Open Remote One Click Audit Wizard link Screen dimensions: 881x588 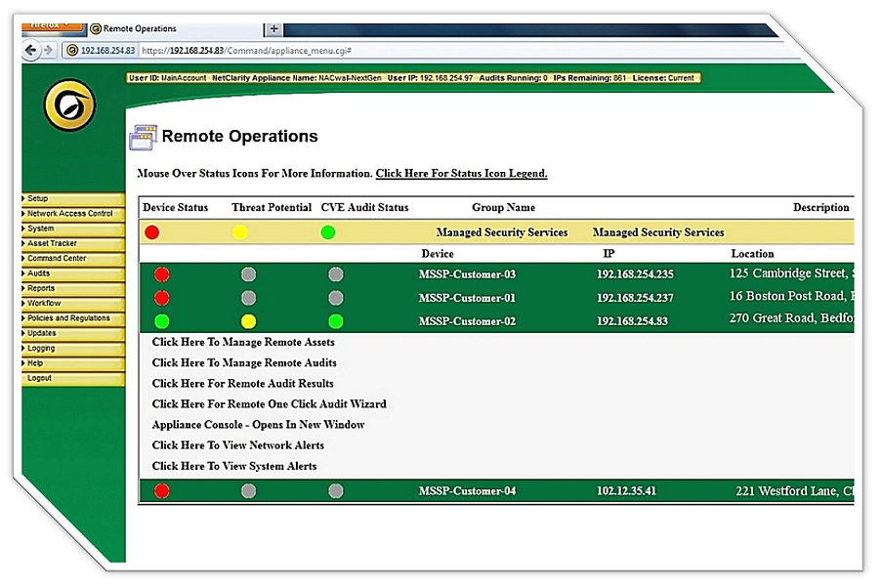coord(269,404)
